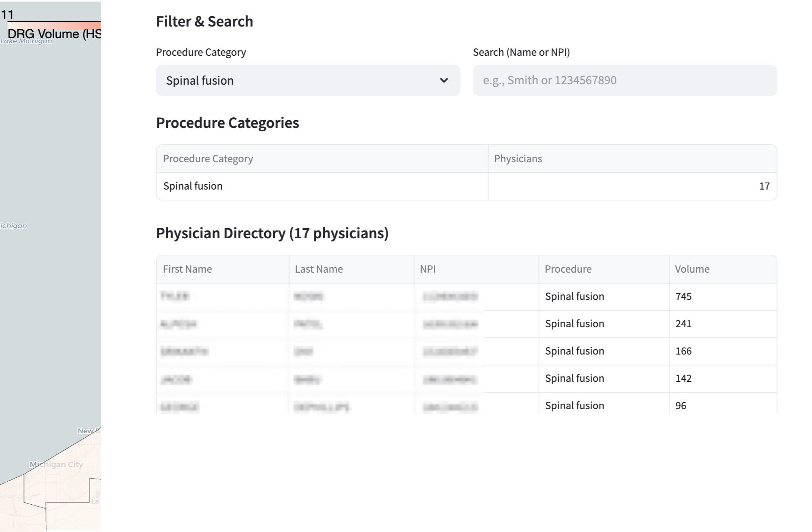Sort directory by Volume column header

(x=692, y=269)
